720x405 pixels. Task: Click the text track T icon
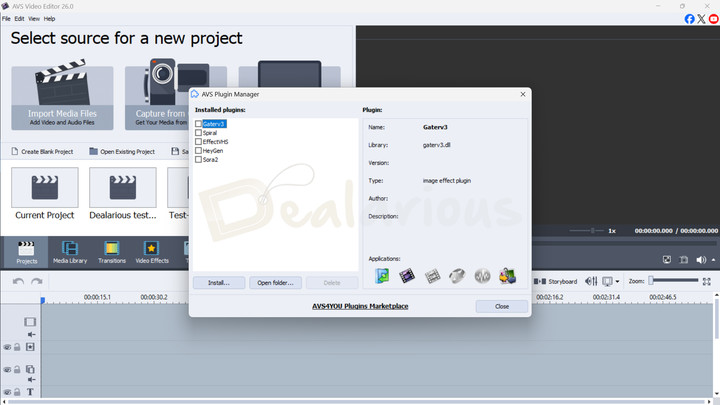30,392
